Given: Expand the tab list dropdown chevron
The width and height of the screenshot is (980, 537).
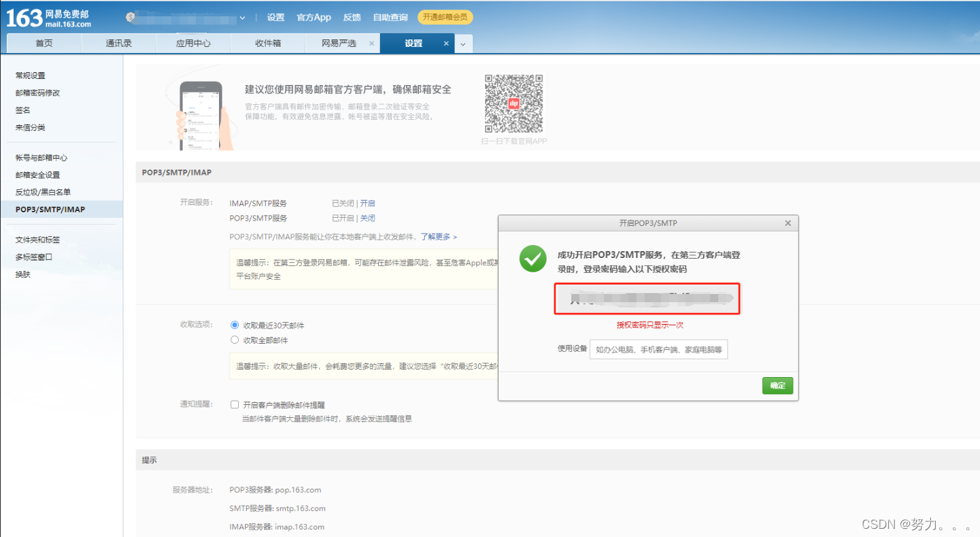Looking at the screenshot, I should [x=463, y=44].
